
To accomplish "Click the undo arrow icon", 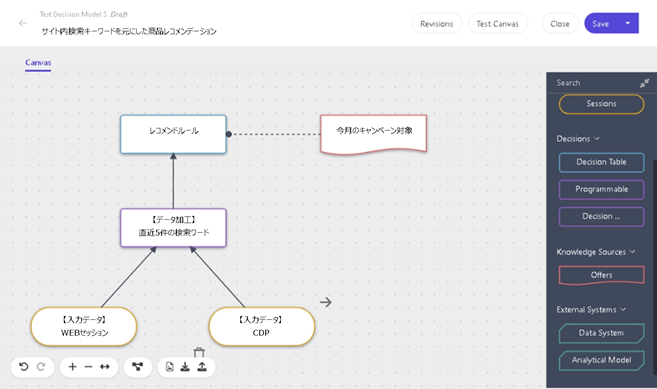I will 24,367.
